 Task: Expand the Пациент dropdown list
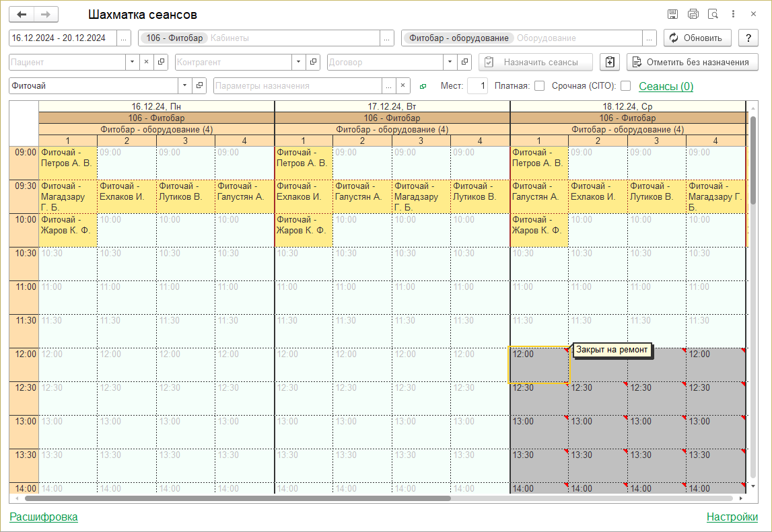132,62
